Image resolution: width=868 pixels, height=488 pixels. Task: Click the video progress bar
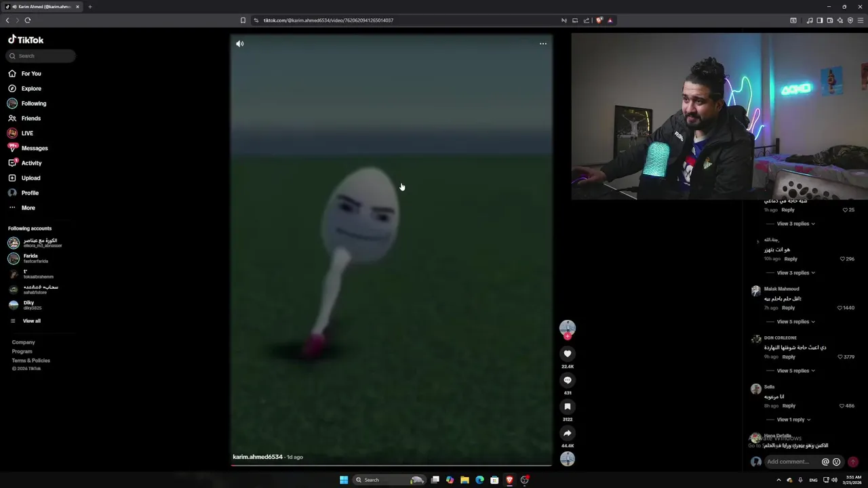391,466
